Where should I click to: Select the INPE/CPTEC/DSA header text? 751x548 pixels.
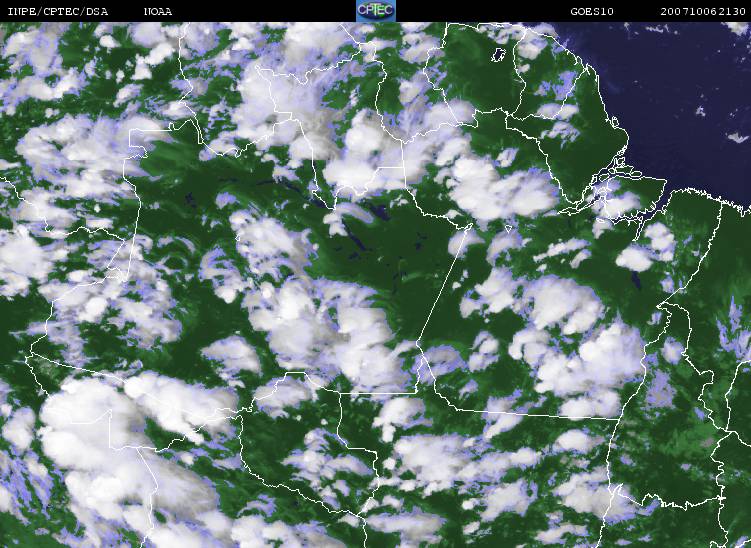[58, 11]
